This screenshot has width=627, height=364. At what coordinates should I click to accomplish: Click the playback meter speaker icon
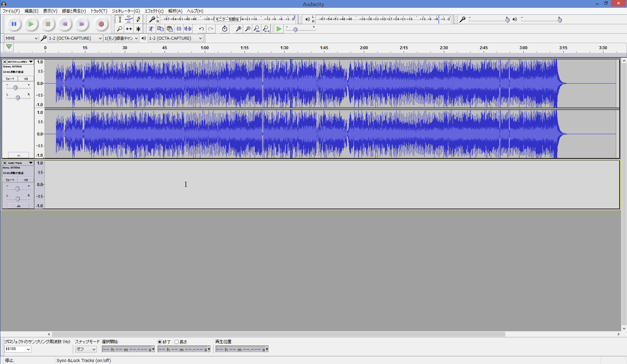coord(307,20)
